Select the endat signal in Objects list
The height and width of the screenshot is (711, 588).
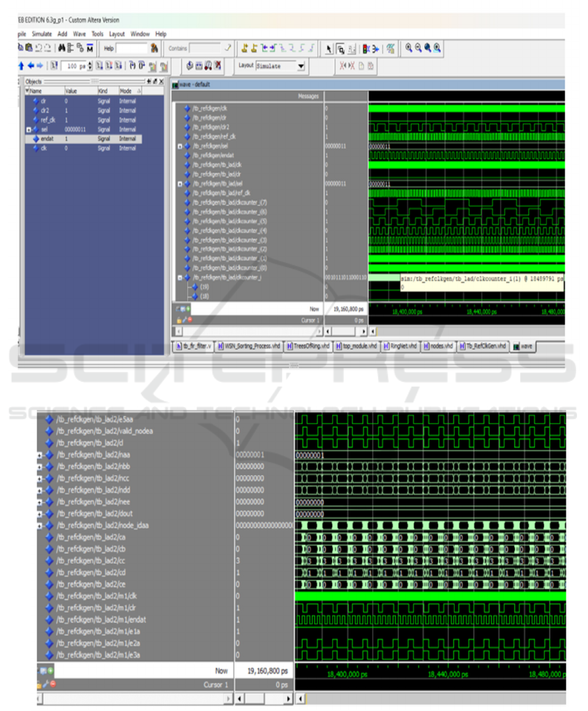pyautogui.click(x=46, y=139)
